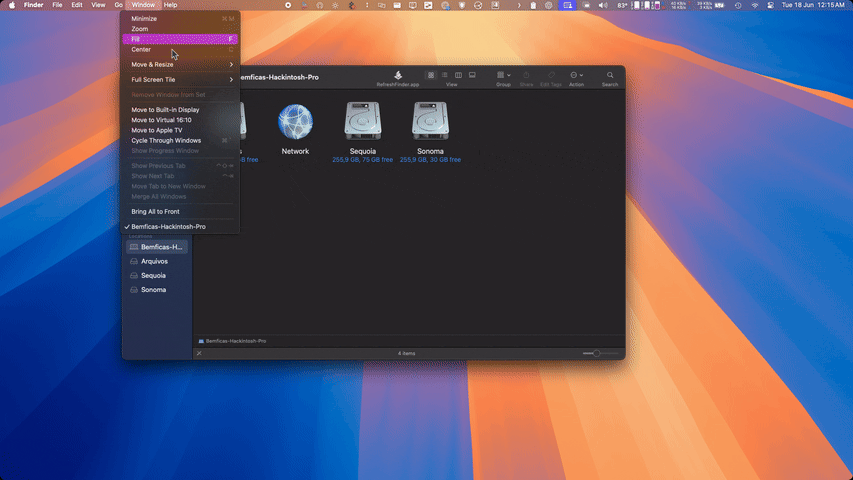Select Arquivos in the sidebar

157,261
